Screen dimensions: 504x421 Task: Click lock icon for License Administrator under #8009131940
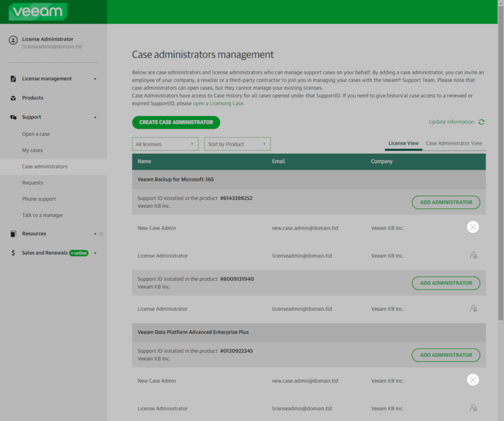(473, 308)
